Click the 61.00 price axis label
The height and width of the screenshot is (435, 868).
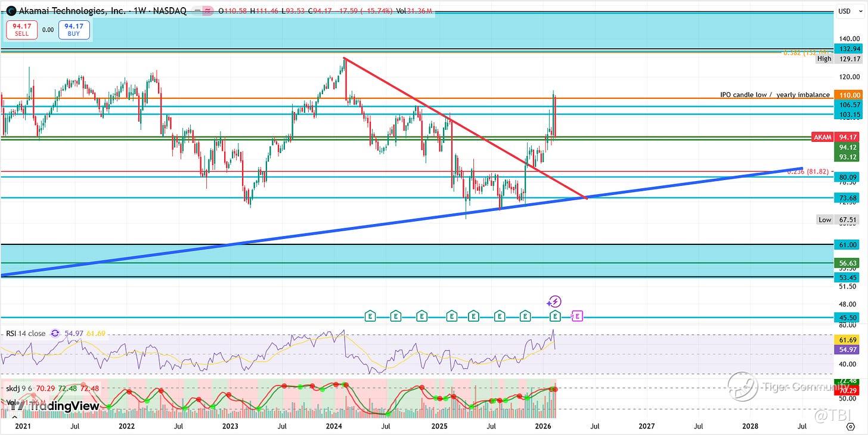[848, 245]
